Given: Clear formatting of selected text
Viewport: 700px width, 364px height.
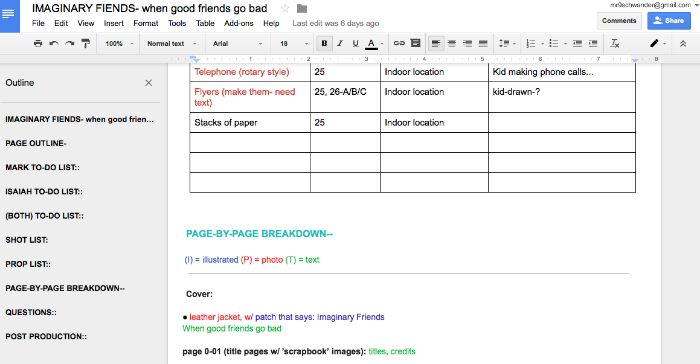Looking at the screenshot, I should pyautogui.click(x=615, y=43).
